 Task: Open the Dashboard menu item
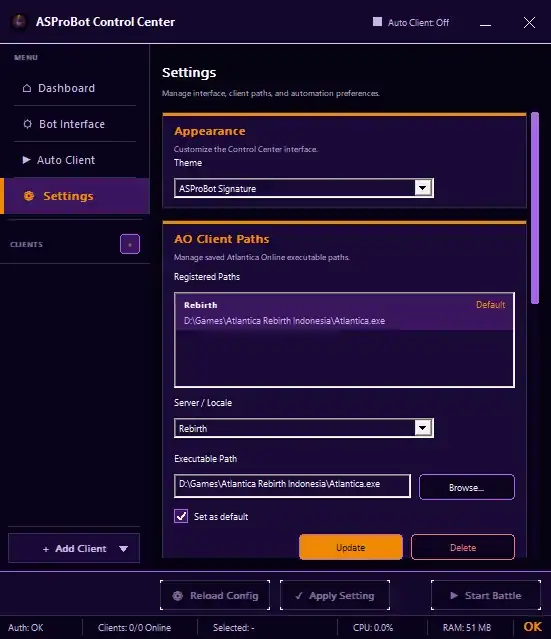click(x=75, y=88)
